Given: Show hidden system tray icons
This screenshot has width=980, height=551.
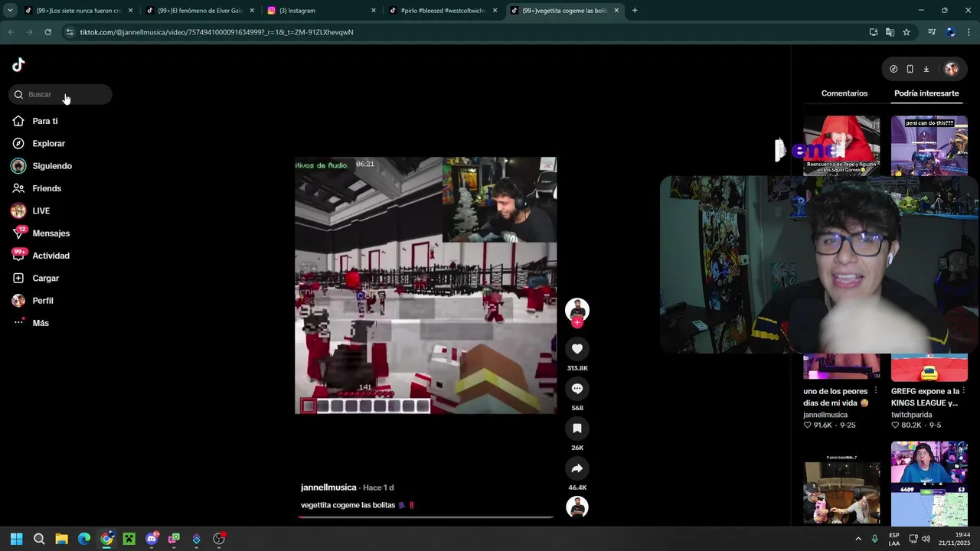Looking at the screenshot, I should click(x=858, y=539).
